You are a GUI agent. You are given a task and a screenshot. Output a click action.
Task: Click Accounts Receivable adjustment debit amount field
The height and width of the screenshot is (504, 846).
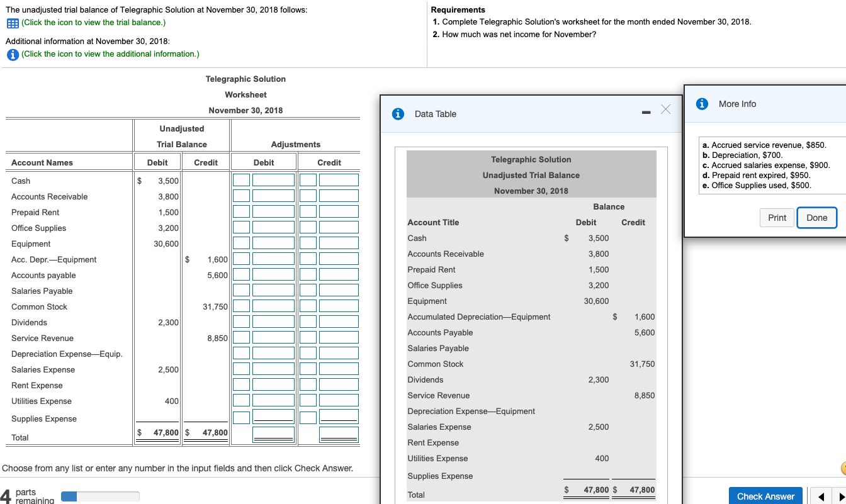pos(274,196)
